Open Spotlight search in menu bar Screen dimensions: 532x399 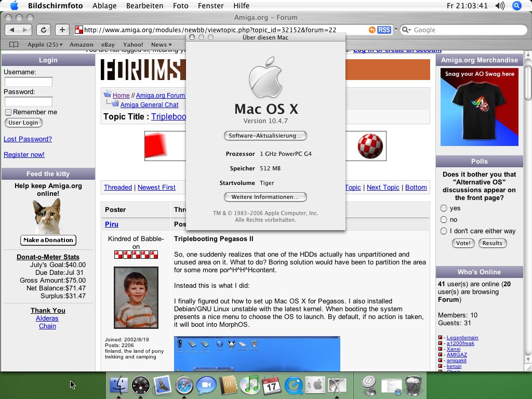click(516, 6)
